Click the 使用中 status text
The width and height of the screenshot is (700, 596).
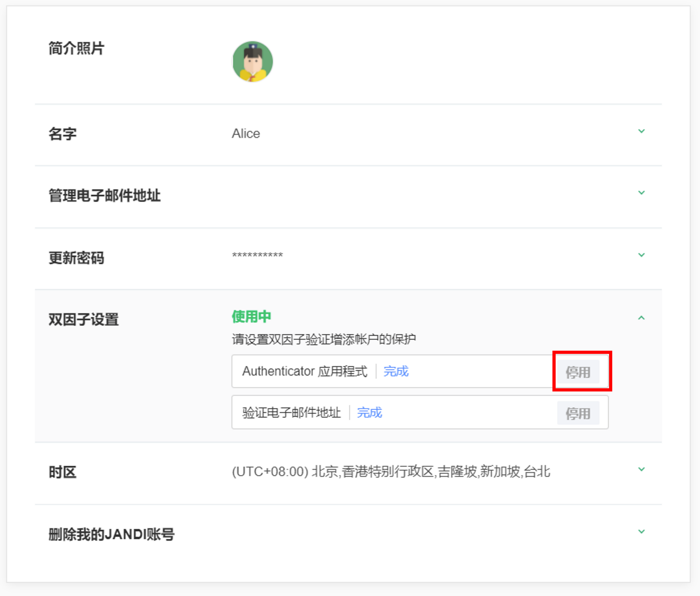pyautogui.click(x=251, y=317)
